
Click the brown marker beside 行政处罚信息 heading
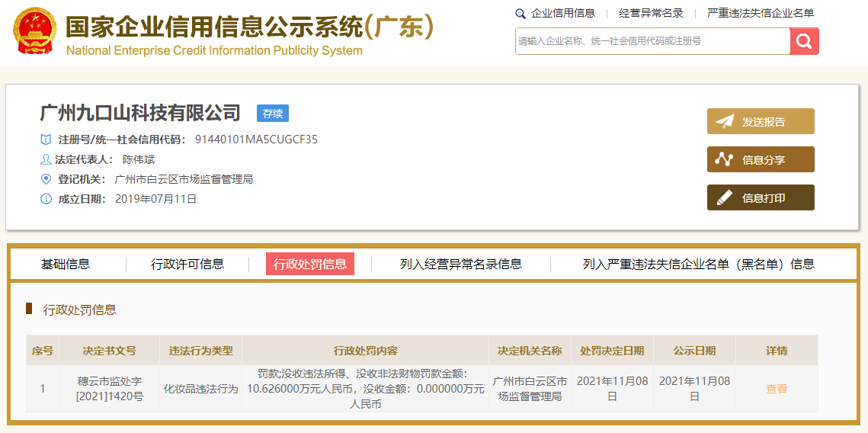29,309
